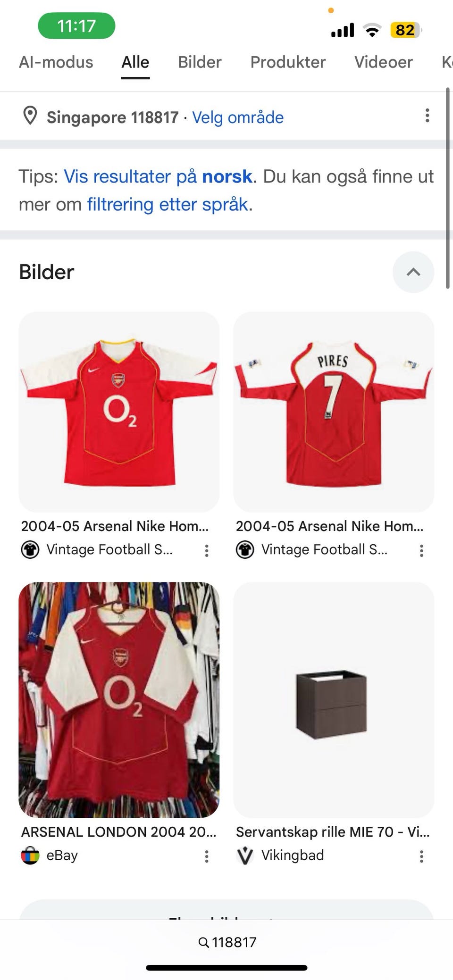Screen dimensions: 453x980
Task: Select the Videoer tab
Action: [x=383, y=62]
